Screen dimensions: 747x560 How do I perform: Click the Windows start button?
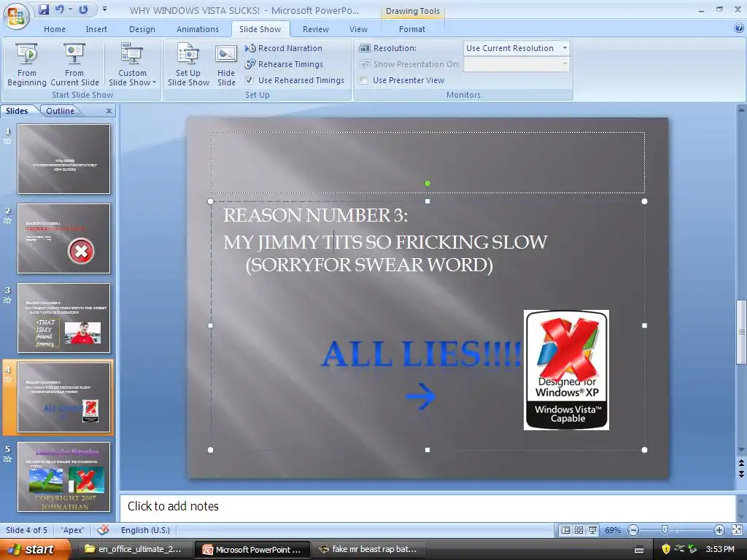click(x=34, y=549)
